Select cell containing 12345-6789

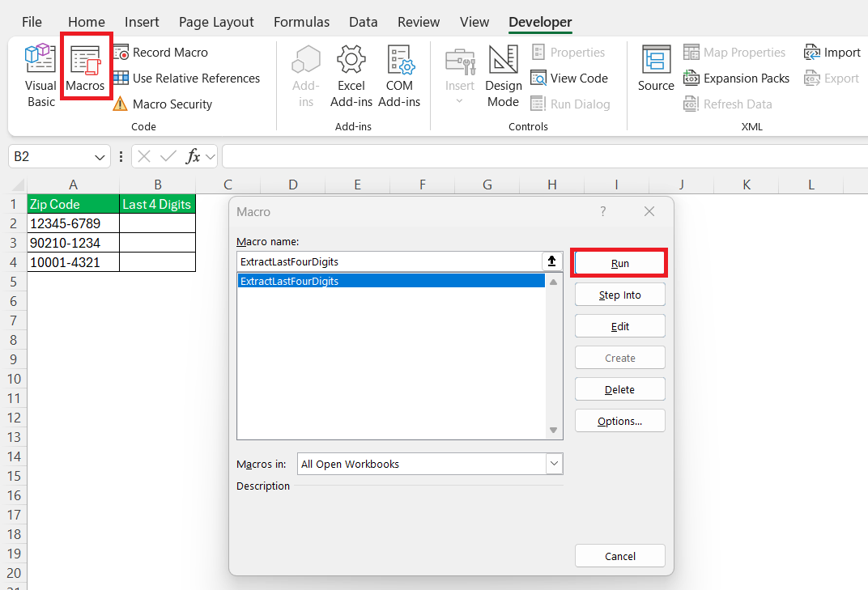tap(73, 223)
